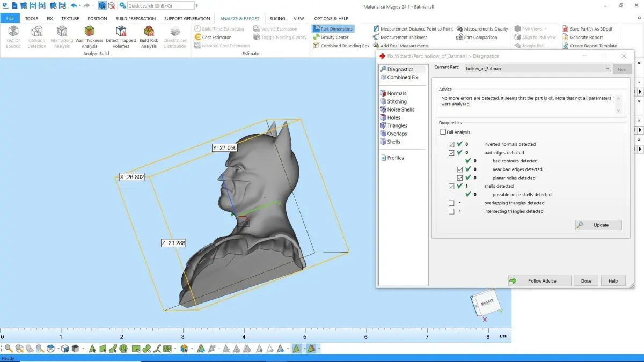Open Detect Trapped Volumes tool
The height and width of the screenshot is (362, 644).
coord(121,37)
